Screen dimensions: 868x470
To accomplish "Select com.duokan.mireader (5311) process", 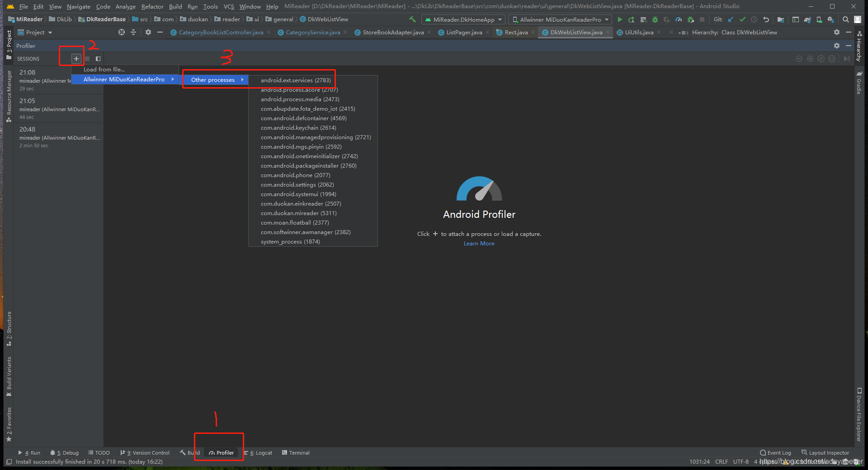I will [313, 213].
